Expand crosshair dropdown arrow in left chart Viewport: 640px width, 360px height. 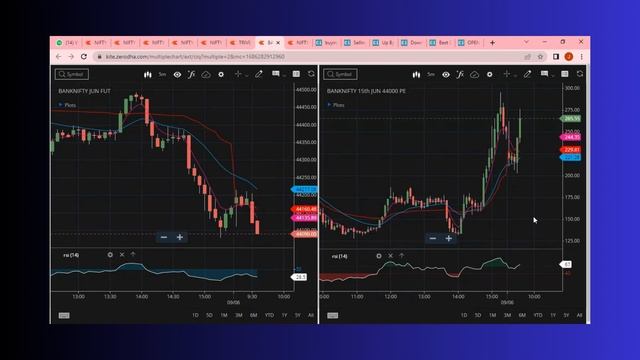tap(247, 76)
